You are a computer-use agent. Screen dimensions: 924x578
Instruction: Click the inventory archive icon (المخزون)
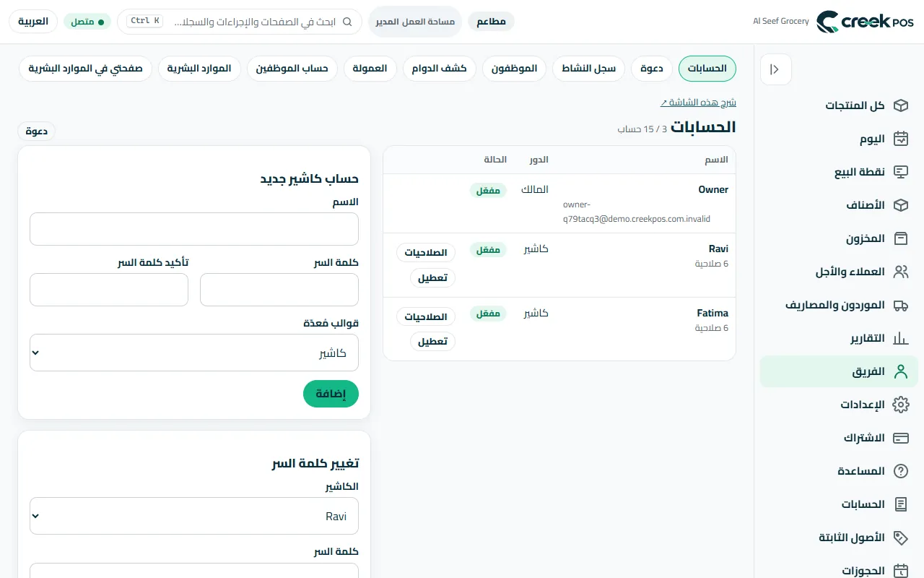900,238
